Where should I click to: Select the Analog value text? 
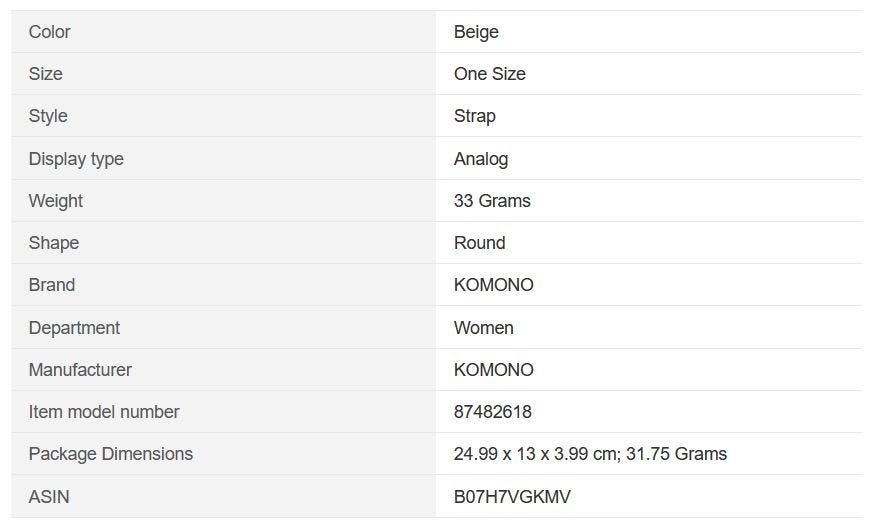480,159
